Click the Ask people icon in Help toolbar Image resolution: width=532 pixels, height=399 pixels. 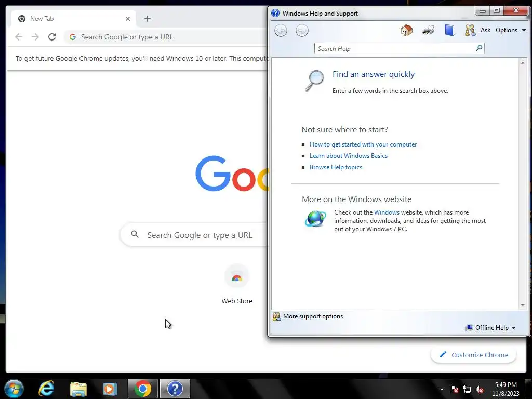pyautogui.click(x=470, y=30)
